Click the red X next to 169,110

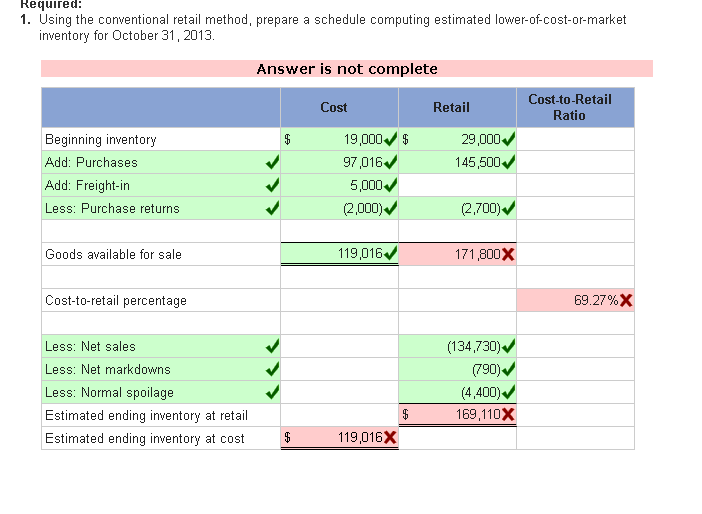[508, 415]
